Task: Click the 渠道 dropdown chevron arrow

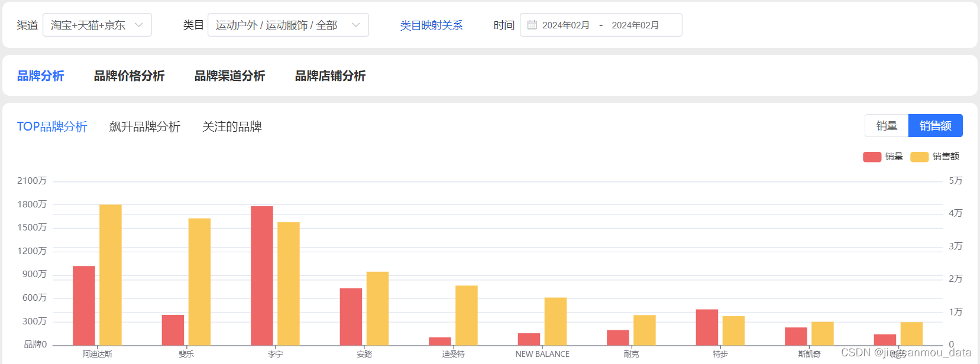Action: [139, 25]
